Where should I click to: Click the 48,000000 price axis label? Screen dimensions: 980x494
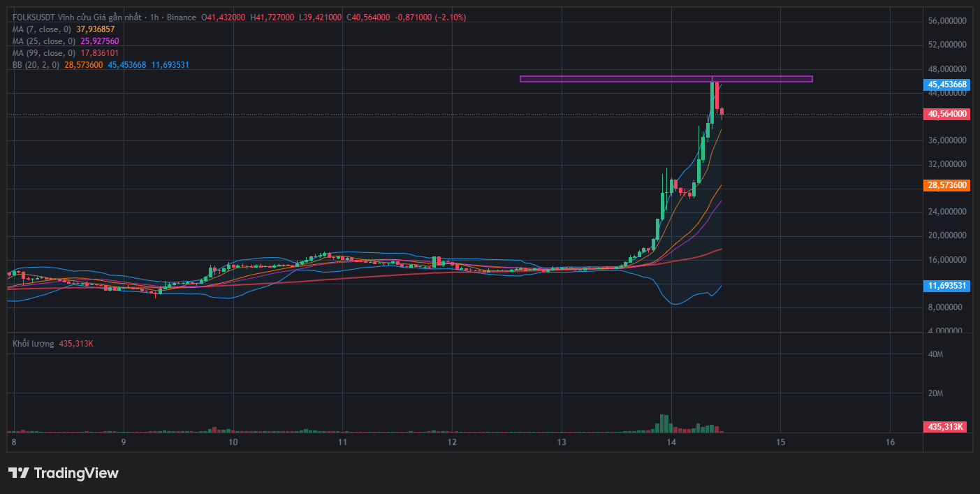coord(947,69)
